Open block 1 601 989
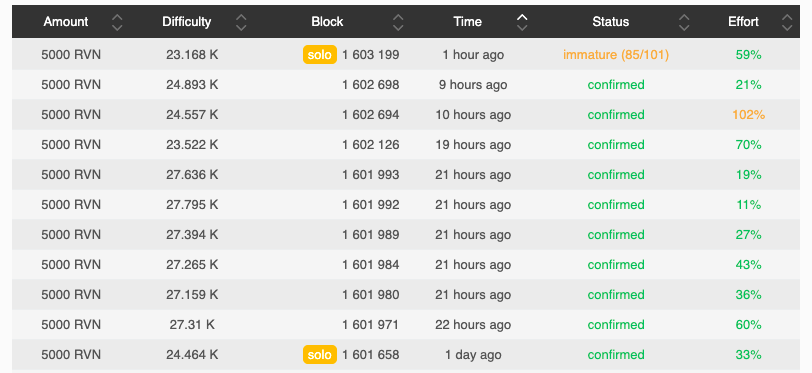The width and height of the screenshot is (812, 373). 371,235
